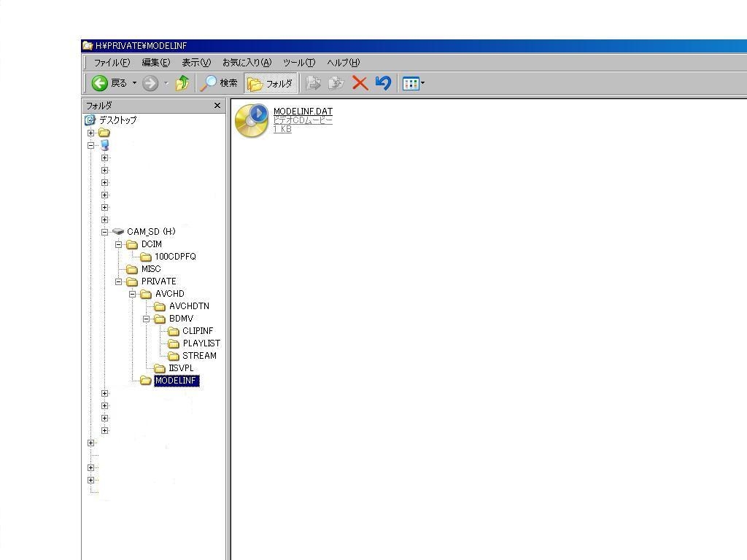Select the MISC folder
The width and height of the screenshot is (747, 560).
pos(151,269)
